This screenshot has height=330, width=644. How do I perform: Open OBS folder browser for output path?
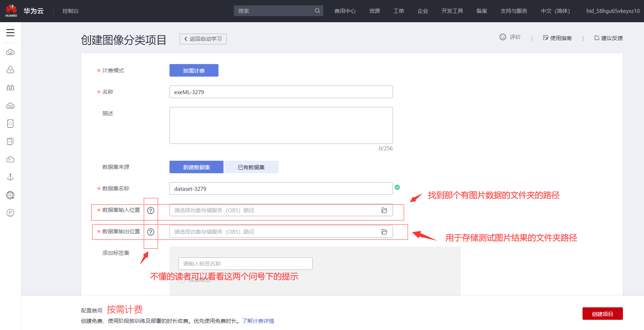pos(384,232)
